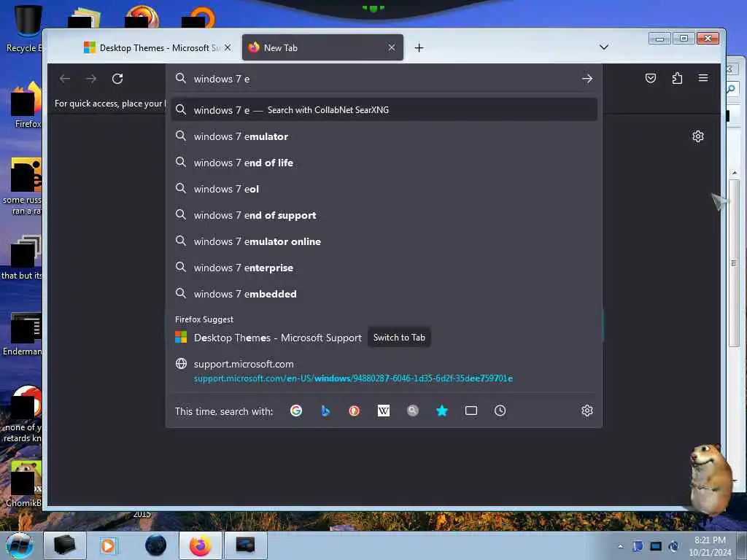This screenshot has width=747, height=560.
Task: Switch to the Desktop Themes - Microsoft Support tab
Action: pos(156,47)
